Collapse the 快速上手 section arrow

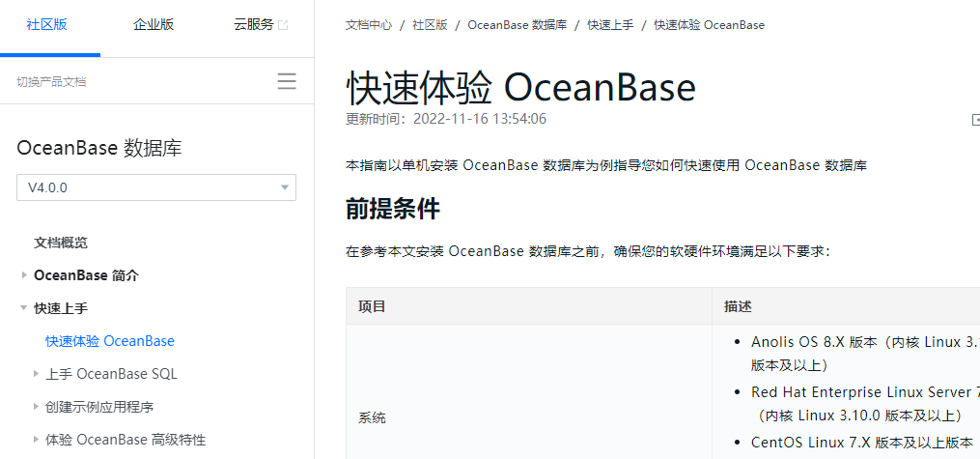click(24, 307)
